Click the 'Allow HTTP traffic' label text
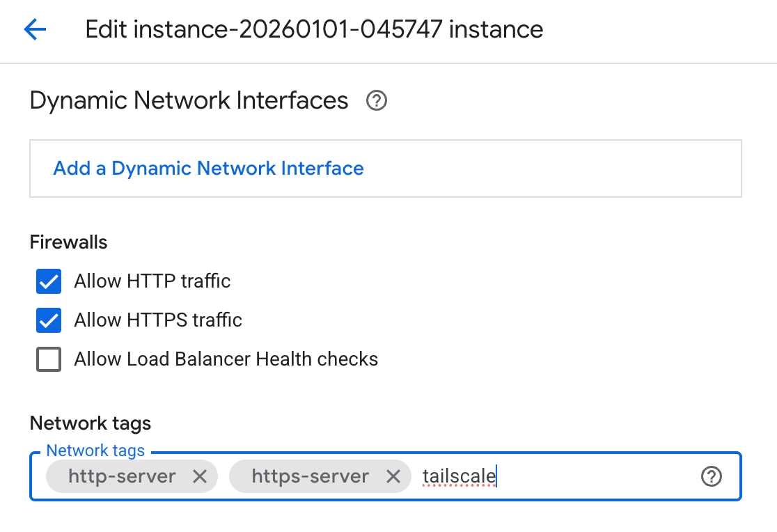Image resolution: width=777 pixels, height=532 pixels. click(x=152, y=281)
